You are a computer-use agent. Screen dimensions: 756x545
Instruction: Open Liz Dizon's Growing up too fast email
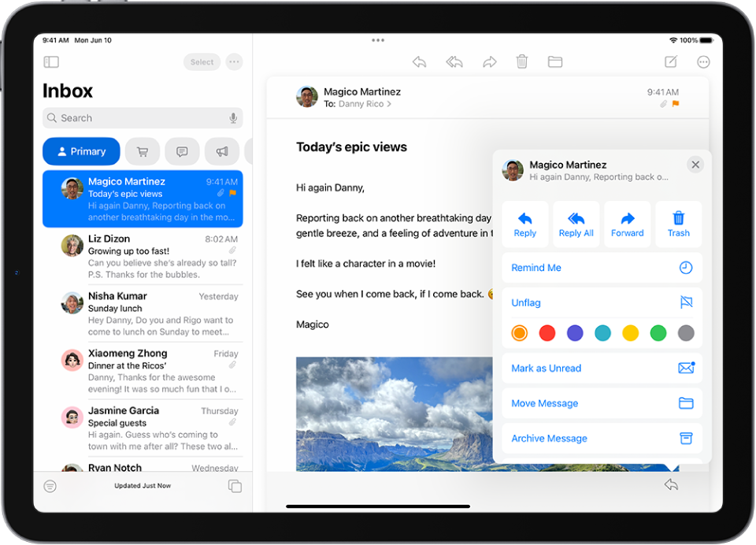pos(143,256)
